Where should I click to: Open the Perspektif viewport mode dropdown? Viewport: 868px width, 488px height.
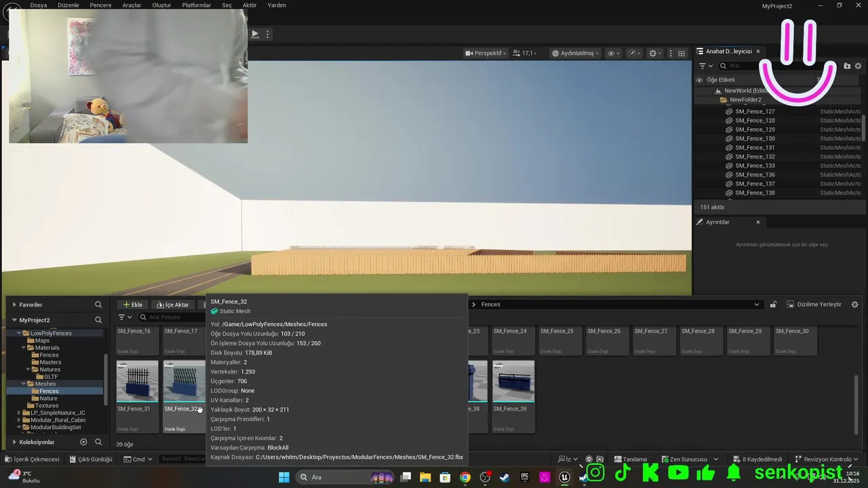click(486, 53)
